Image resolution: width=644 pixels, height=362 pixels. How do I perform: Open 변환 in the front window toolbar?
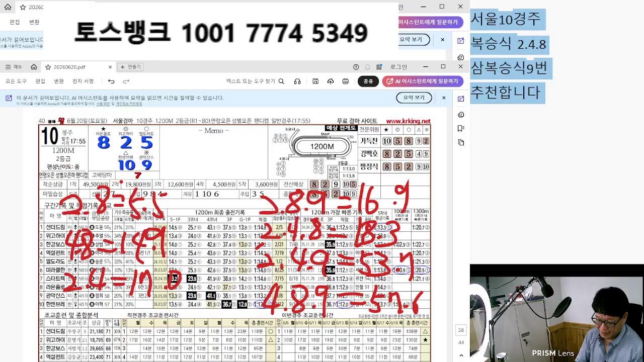pyautogui.click(x=59, y=81)
